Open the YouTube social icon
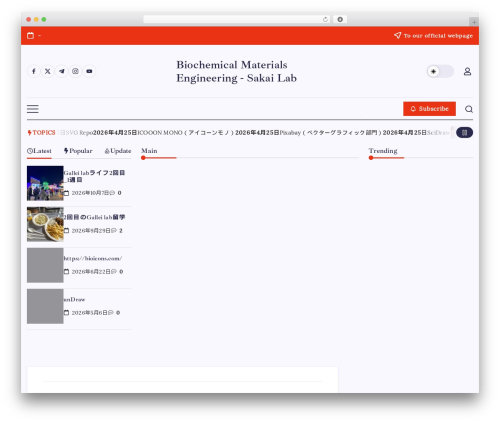 tap(89, 71)
